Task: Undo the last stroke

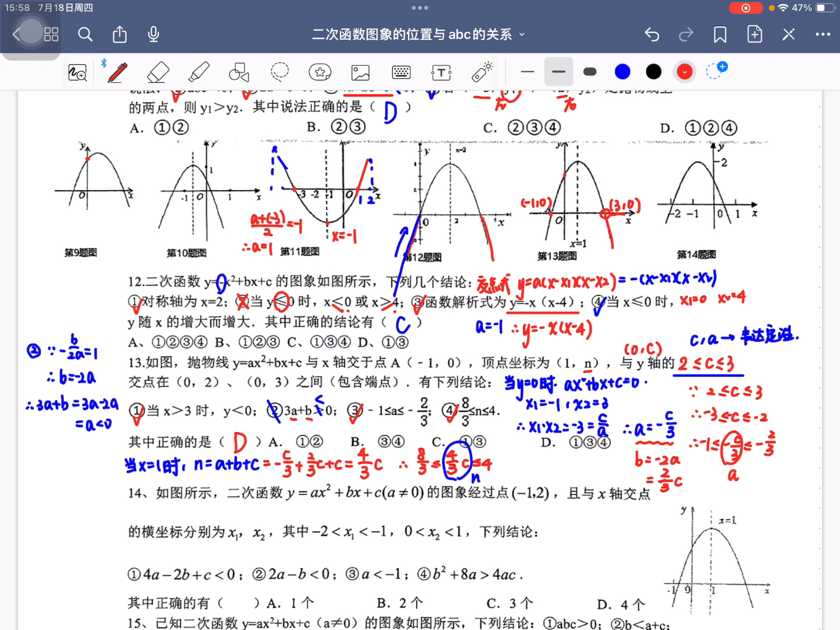Action: click(x=652, y=34)
